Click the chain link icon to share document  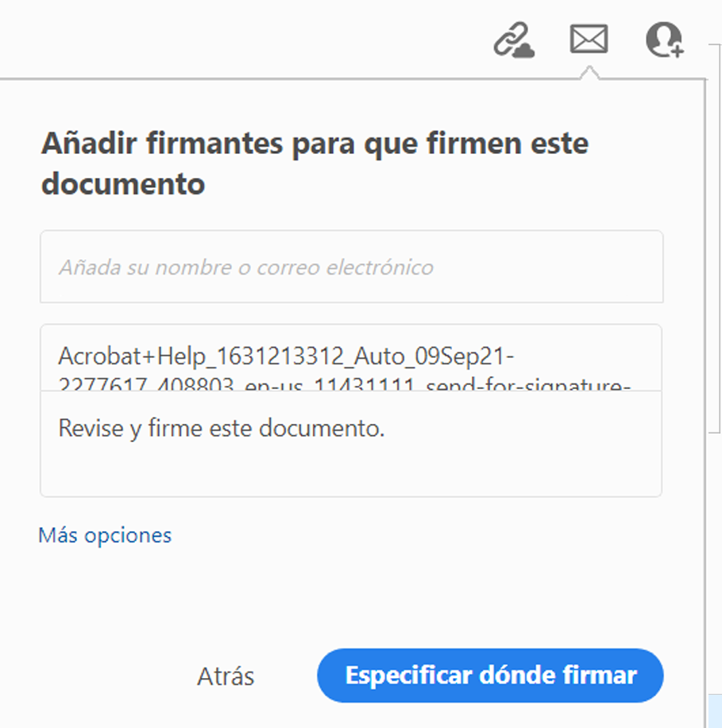(513, 40)
